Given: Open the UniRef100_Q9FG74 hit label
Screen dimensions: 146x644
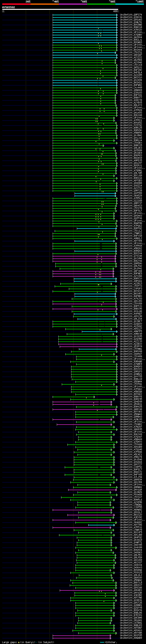Looking at the screenshot, I should click(131, 15).
